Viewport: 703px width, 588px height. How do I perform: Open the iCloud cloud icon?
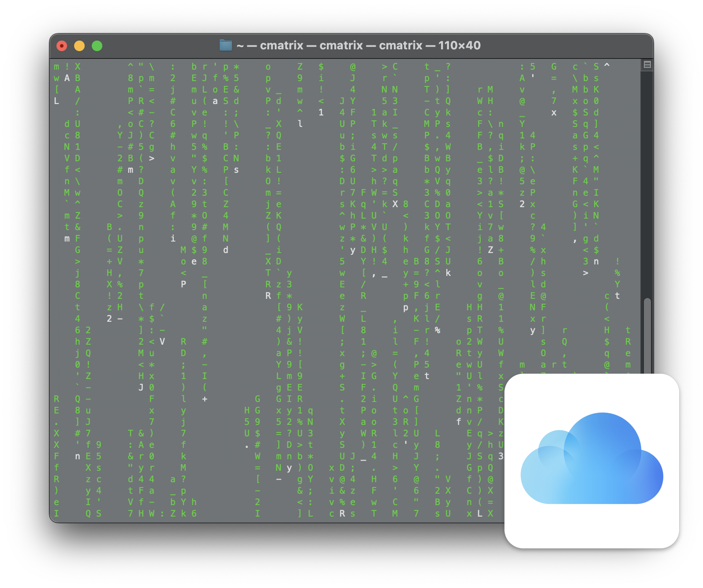591,461
